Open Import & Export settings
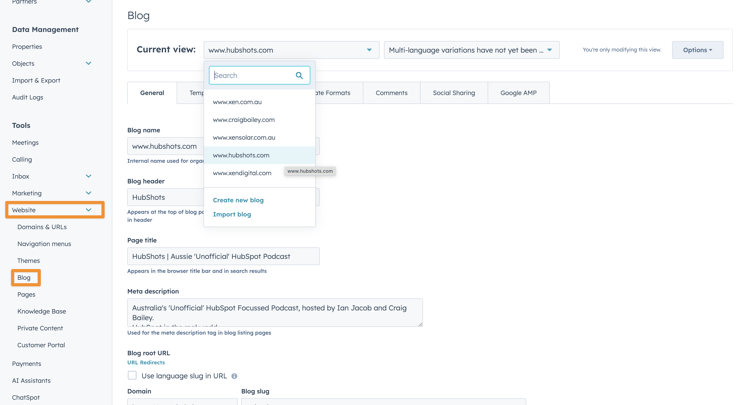Image resolution: width=740 pixels, height=405 pixels. click(36, 80)
